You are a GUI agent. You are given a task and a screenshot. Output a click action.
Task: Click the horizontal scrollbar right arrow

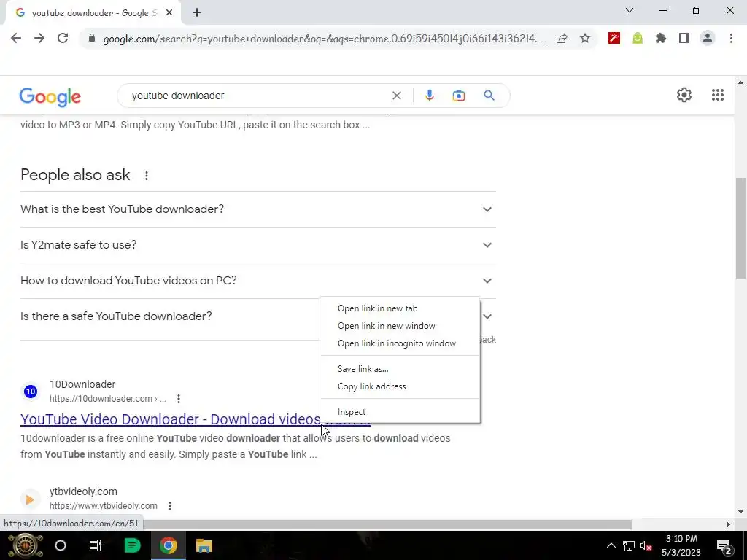(x=729, y=524)
